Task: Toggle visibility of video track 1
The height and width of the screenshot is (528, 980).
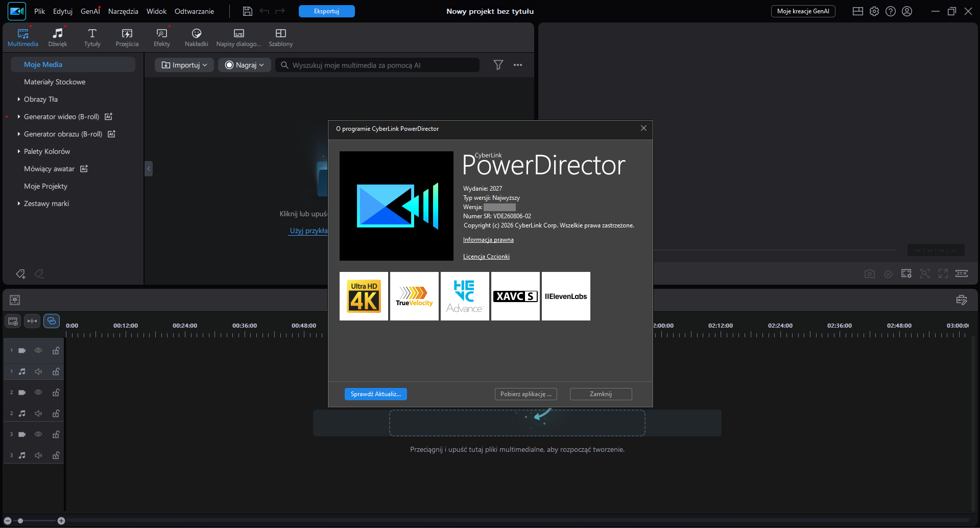Action: pyautogui.click(x=38, y=351)
